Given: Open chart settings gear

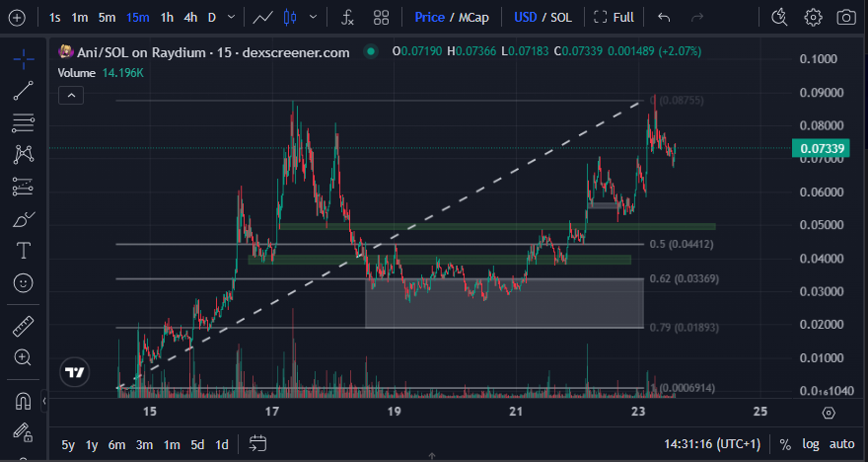Looking at the screenshot, I should [813, 18].
